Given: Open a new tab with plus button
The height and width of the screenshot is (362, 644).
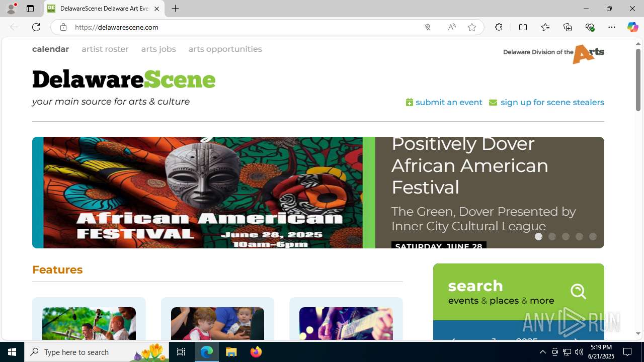Looking at the screenshot, I should 175,9.
